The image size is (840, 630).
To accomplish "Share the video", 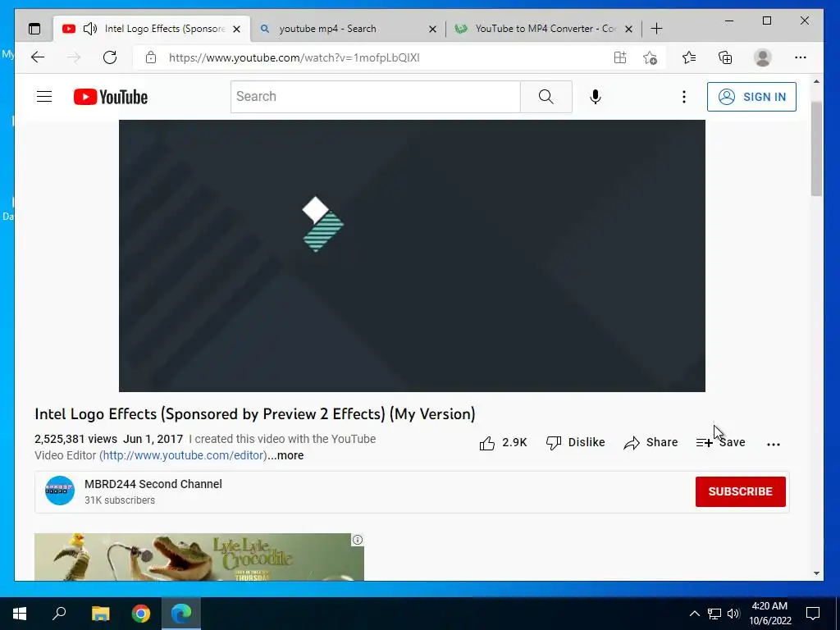I will tap(651, 442).
